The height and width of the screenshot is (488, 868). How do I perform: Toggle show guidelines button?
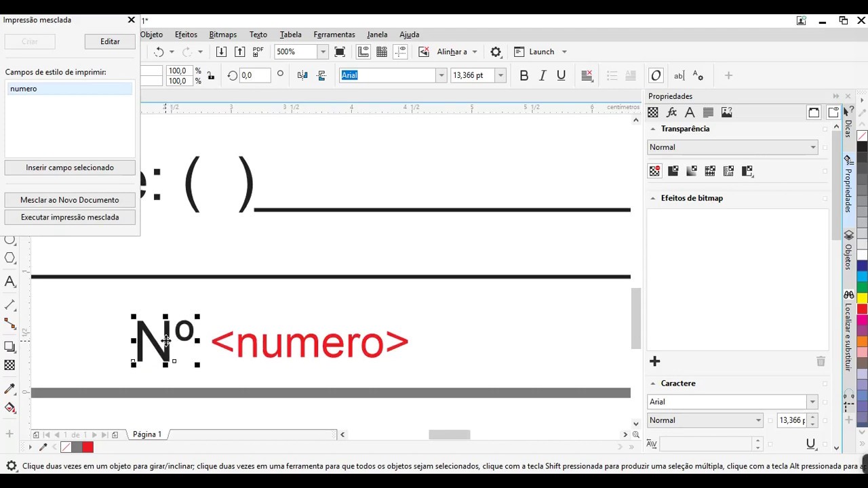tap(400, 52)
